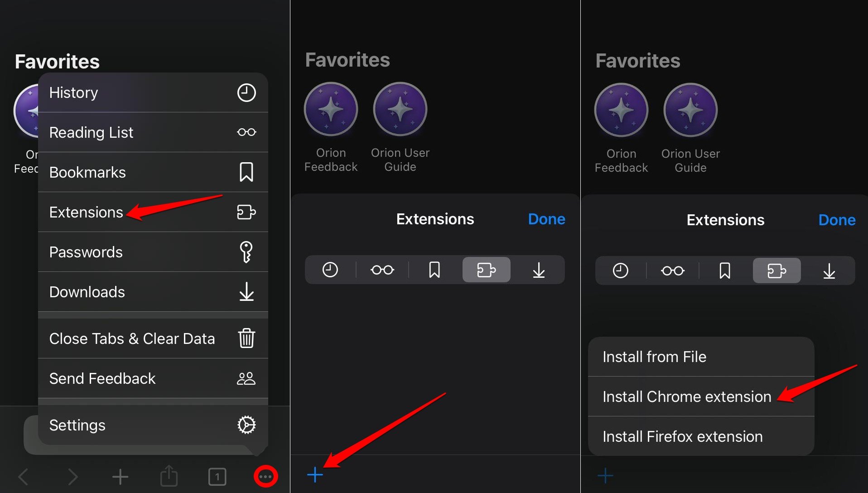This screenshot has width=868, height=493.
Task: Tap the History clock icon in menu
Action: click(x=246, y=92)
